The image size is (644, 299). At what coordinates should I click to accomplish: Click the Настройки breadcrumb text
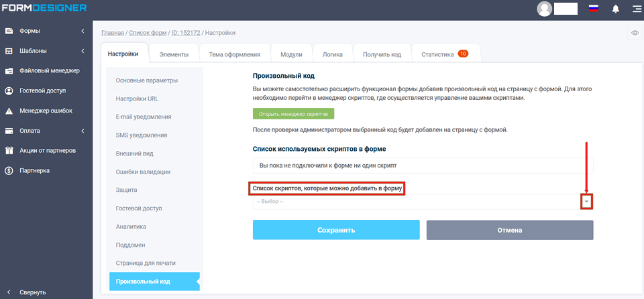220,32
